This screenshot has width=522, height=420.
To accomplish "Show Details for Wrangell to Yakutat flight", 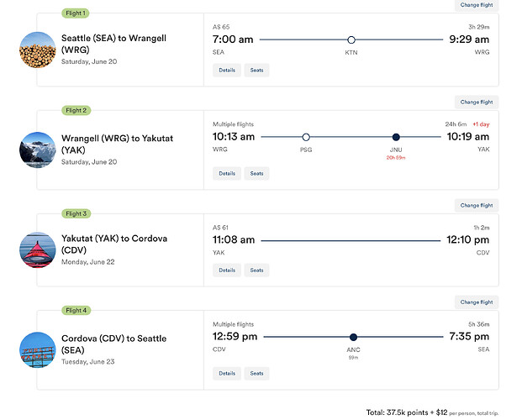I will [227, 174].
